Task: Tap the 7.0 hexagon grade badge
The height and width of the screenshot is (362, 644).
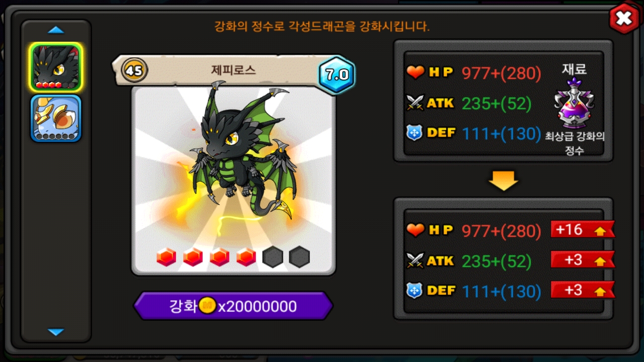Action: 337,75
